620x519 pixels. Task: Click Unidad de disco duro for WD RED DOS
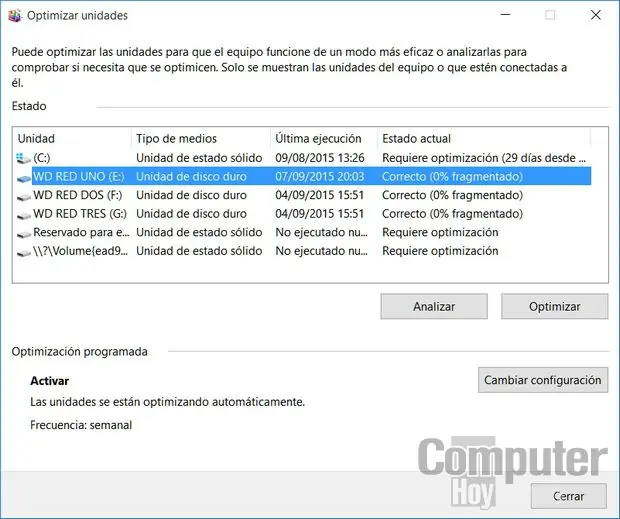[191, 195]
